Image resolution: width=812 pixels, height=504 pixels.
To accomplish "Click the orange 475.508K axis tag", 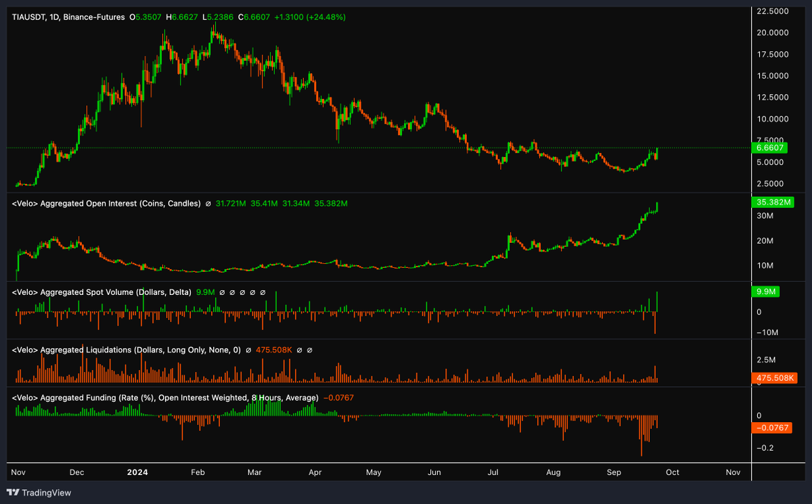I will [773, 378].
